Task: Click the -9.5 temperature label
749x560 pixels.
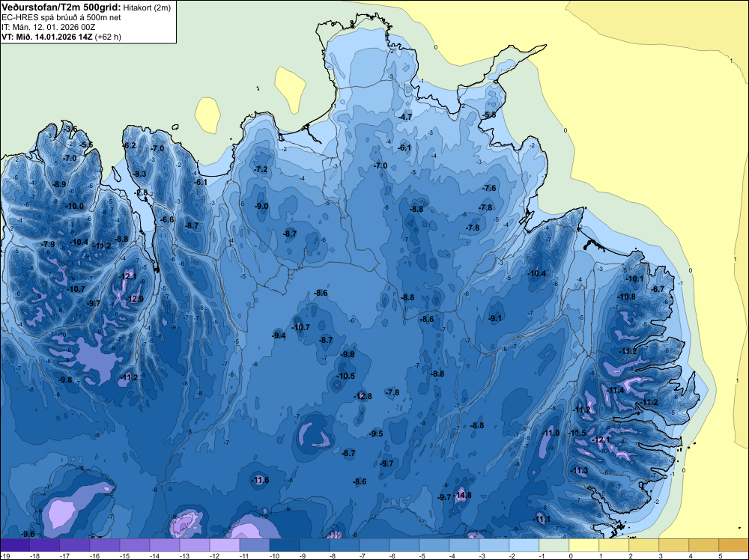Action: tap(377, 433)
